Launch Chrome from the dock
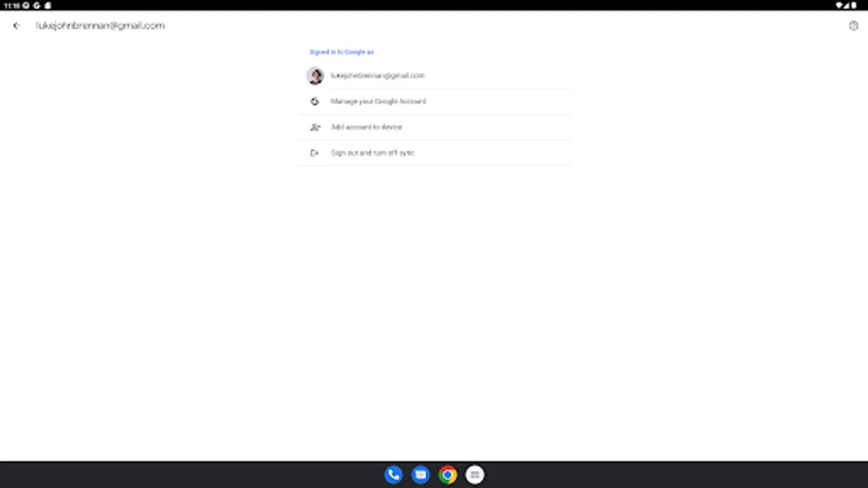Viewport: 868px width, 488px height. click(448, 475)
